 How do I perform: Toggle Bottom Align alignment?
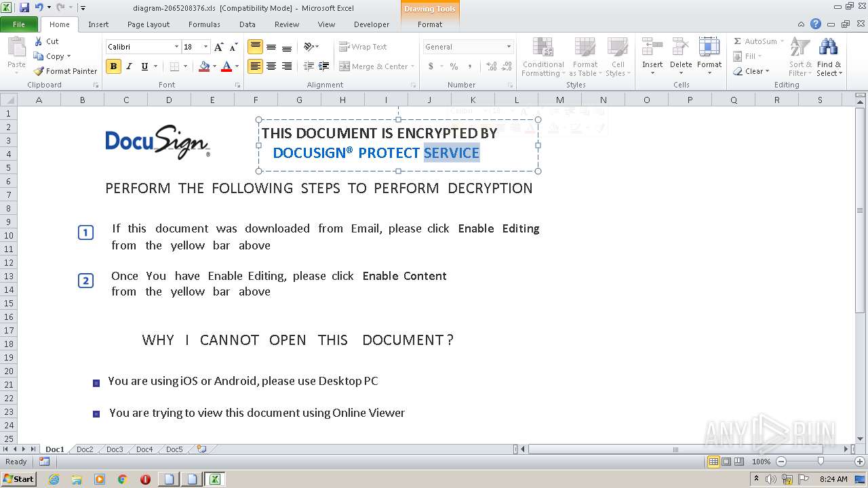(287, 47)
